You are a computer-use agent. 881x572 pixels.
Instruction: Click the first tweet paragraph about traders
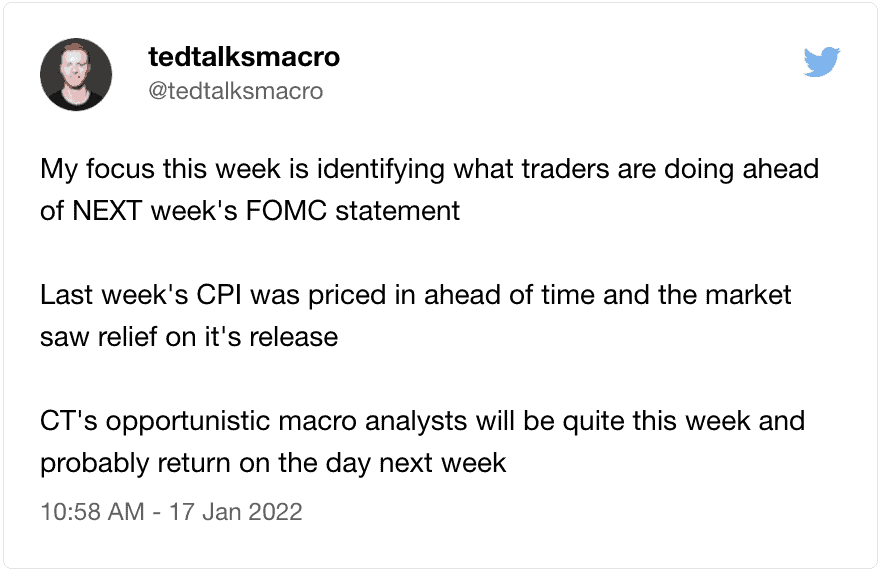(x=429, y=190)
